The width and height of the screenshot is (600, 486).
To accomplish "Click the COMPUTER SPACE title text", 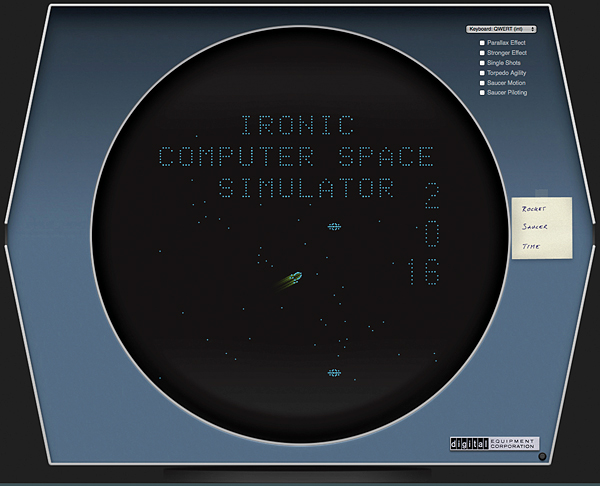I will [x=297, y=156].
